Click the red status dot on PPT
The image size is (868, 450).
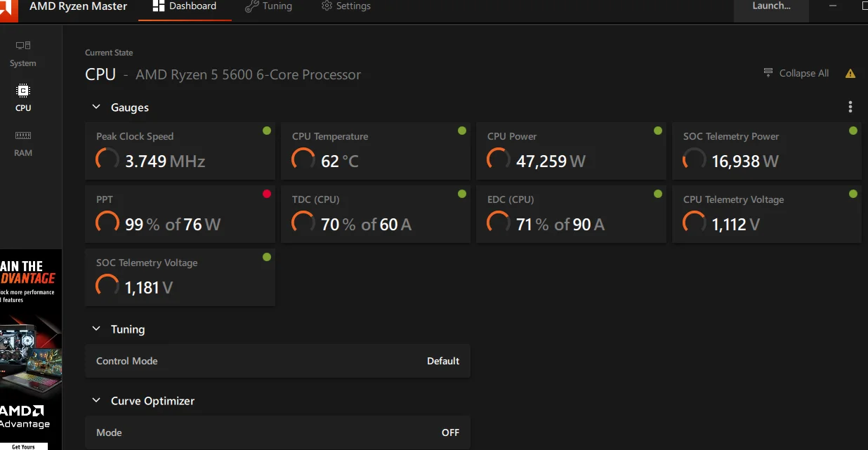pyautogui.click(x=267, y=194)
